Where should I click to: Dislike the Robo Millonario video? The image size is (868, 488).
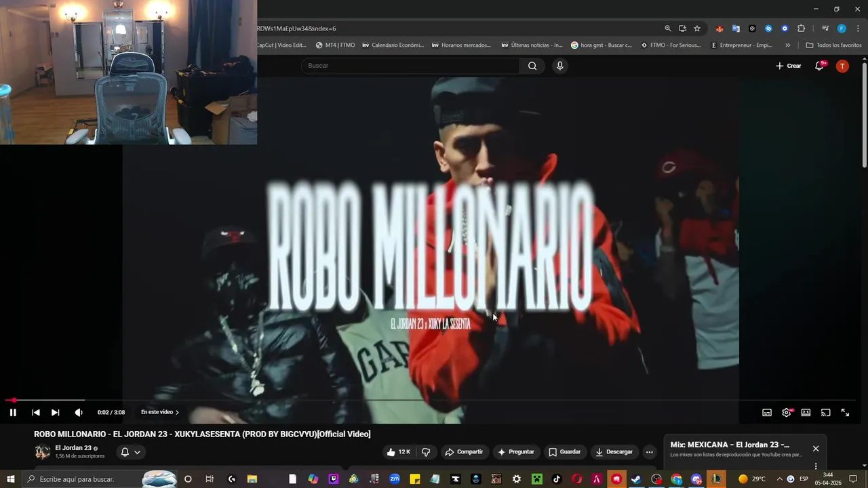point(426,452)
